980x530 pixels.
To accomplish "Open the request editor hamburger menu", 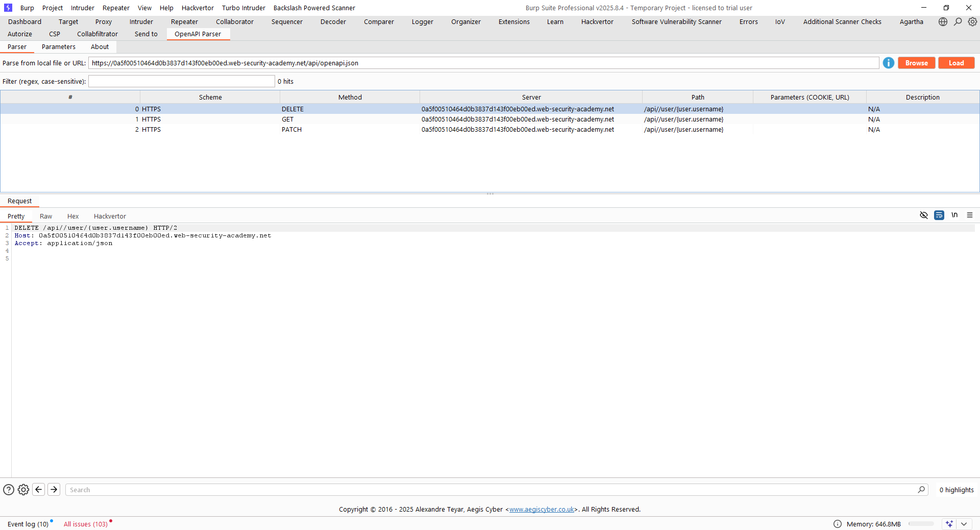I will click(x=970, y=215).
